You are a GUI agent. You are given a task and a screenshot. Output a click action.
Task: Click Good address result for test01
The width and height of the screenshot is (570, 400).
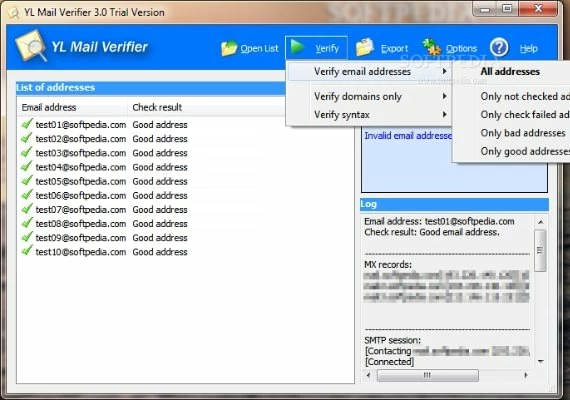[x=160, y=125]
